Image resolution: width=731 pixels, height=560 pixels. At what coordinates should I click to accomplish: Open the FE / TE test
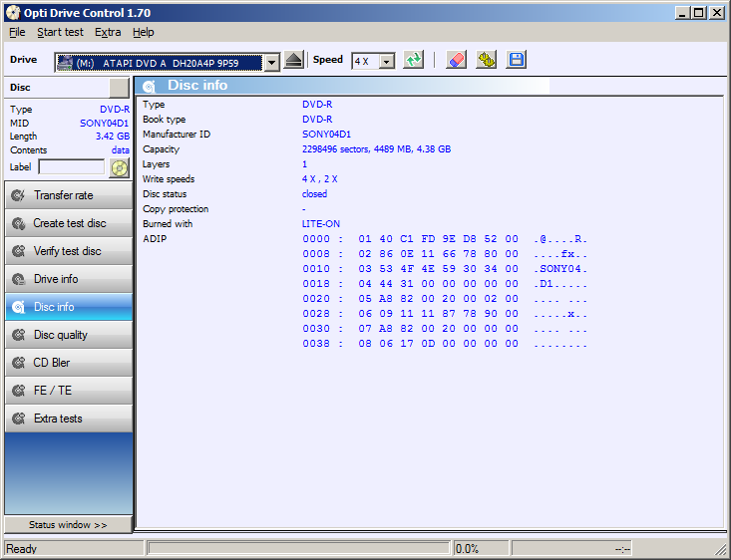(69, 391)
